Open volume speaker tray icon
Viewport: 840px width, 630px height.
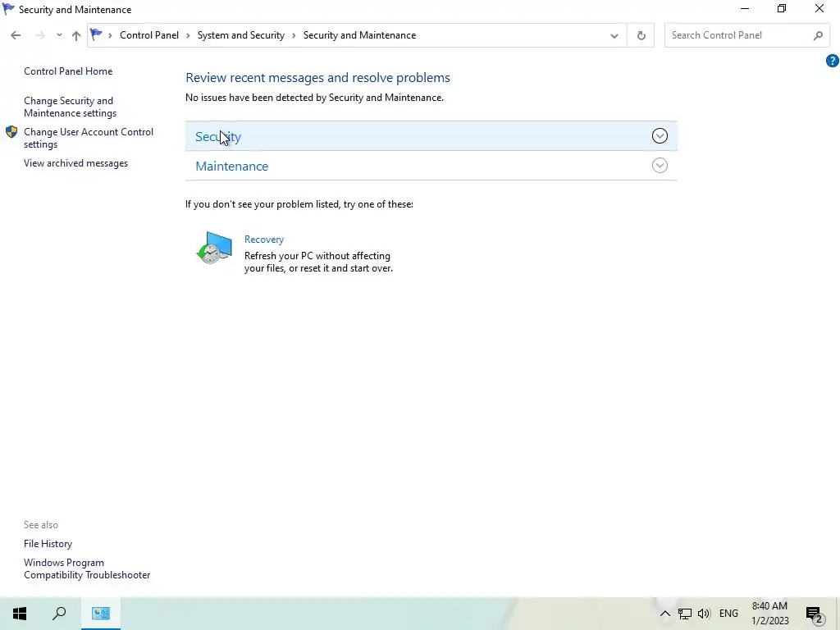tap(704, 614)
